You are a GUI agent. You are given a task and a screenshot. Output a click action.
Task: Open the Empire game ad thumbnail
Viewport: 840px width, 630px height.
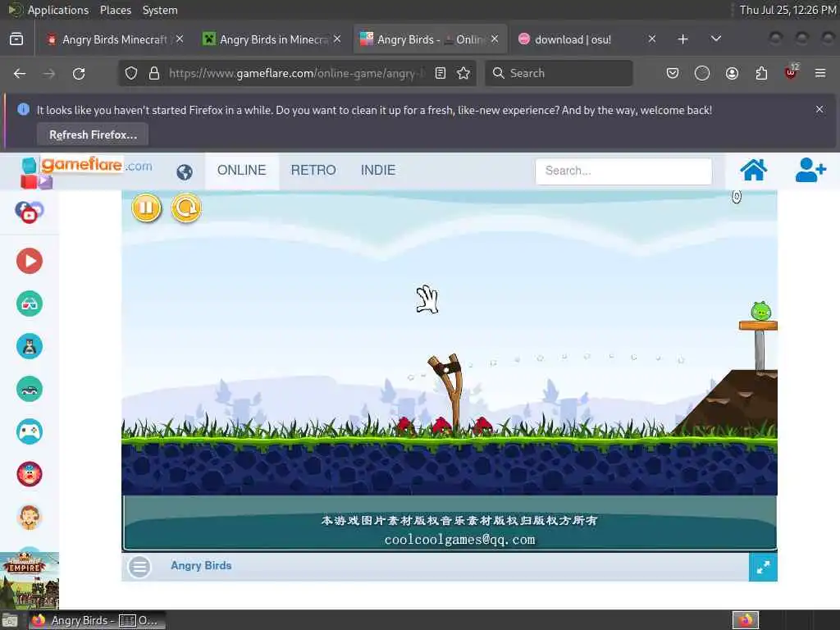(30, 582)
